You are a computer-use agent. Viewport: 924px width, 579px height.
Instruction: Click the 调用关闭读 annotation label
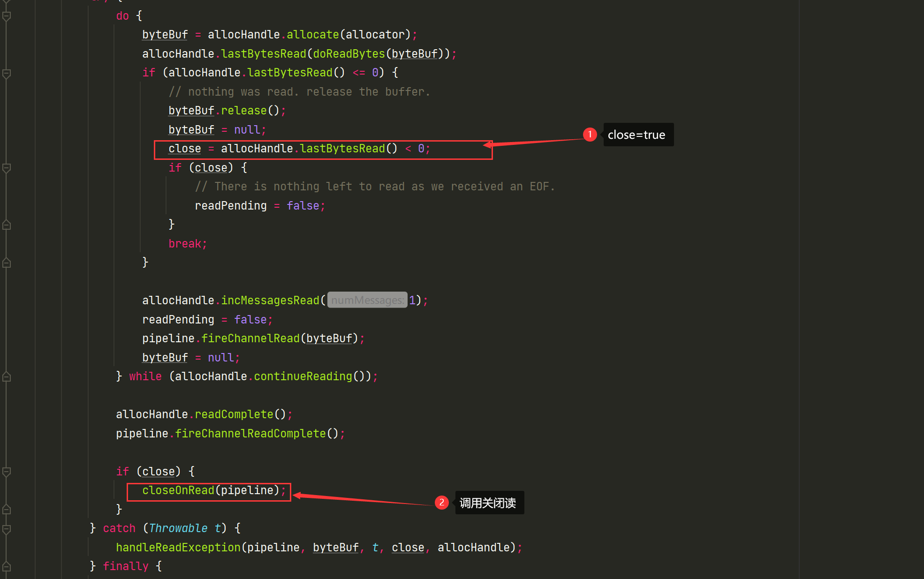point(489,503)
